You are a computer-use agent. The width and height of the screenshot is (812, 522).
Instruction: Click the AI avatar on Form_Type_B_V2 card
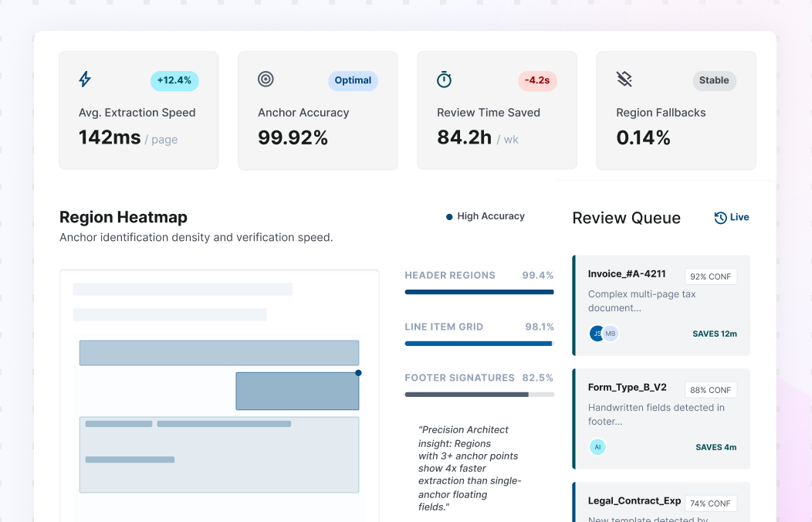point(597,447)
